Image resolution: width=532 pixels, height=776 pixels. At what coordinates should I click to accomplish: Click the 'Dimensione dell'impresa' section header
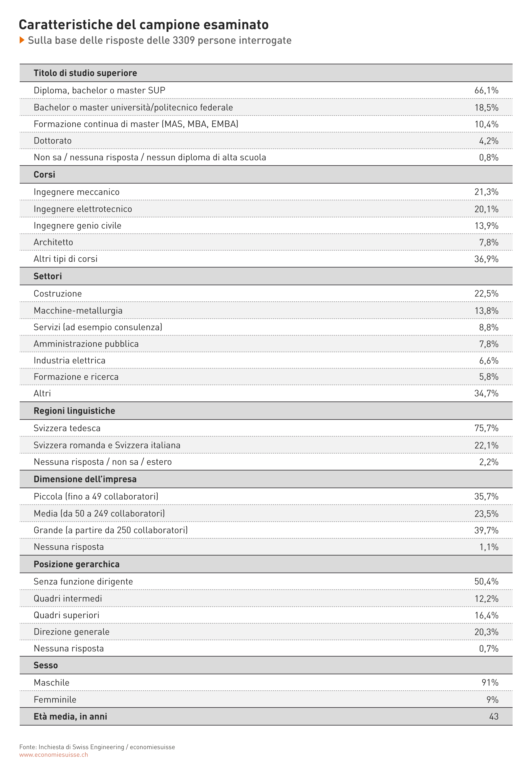point(266,479)
